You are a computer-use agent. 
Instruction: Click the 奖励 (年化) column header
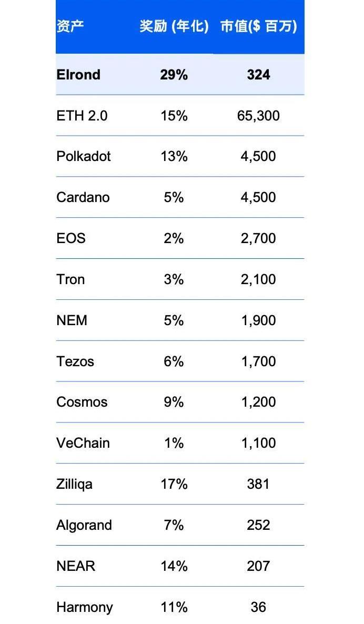pos(174,26)
